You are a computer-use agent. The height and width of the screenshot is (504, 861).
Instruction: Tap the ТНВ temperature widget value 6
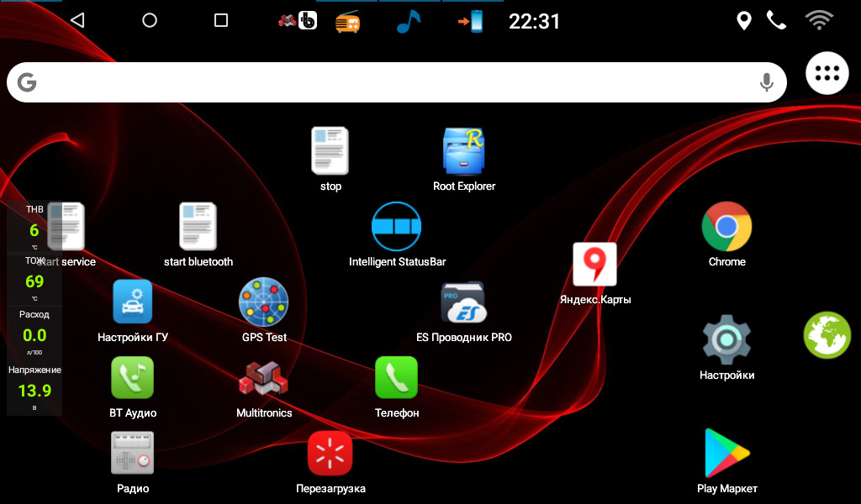(34, 230)
